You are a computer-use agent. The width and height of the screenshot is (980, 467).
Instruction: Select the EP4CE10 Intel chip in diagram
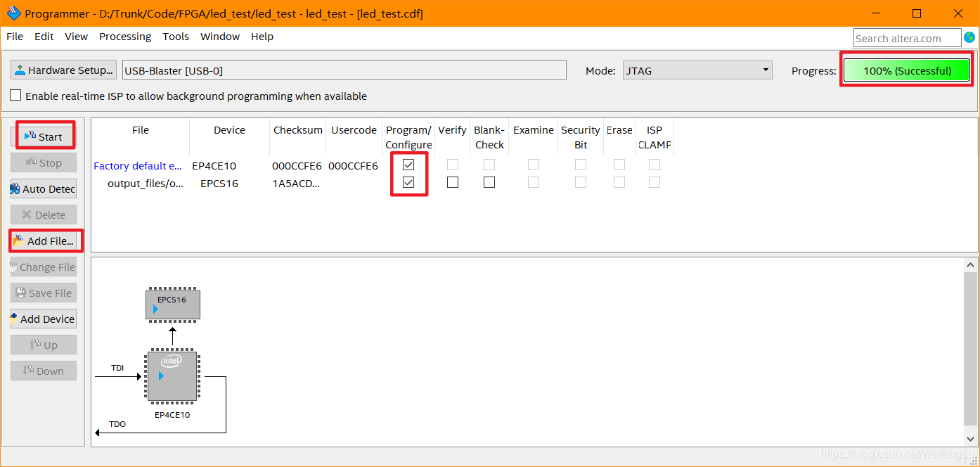coord(172,376)
